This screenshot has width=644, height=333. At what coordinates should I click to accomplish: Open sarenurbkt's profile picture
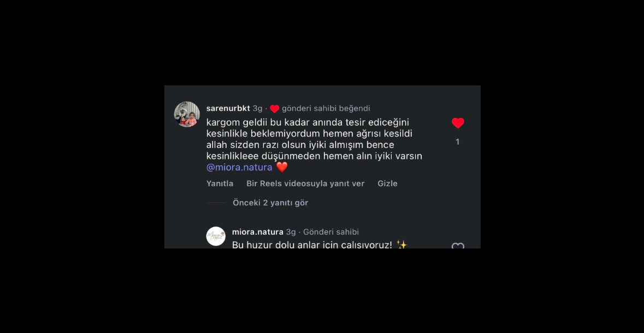(187, 114)
